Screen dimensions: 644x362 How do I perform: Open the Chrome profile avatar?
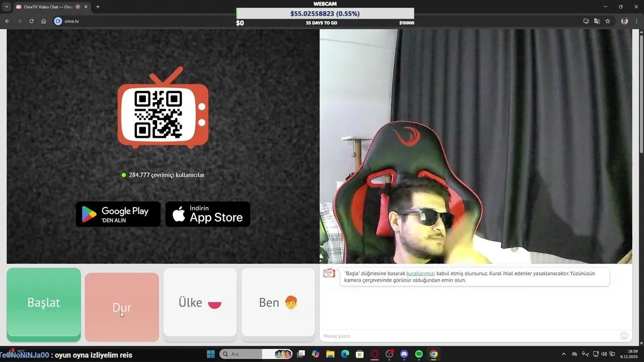pyautogui.click(x=624, y=21)
